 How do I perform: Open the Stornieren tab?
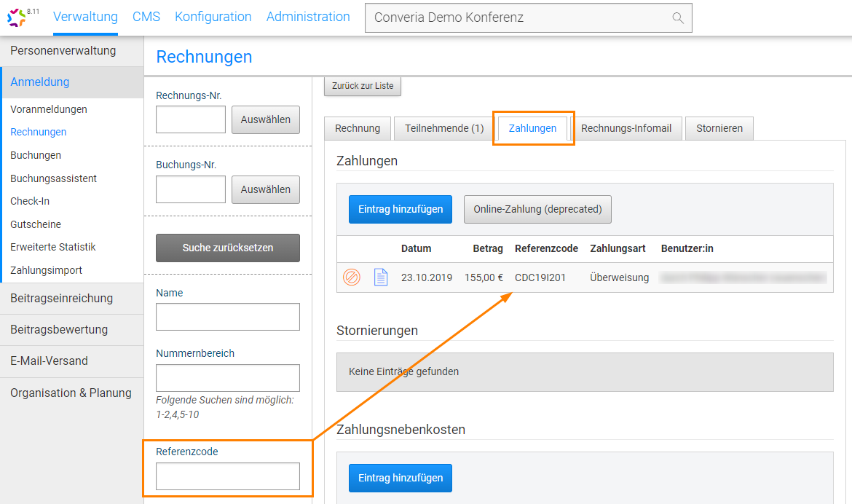coord(719,128)
